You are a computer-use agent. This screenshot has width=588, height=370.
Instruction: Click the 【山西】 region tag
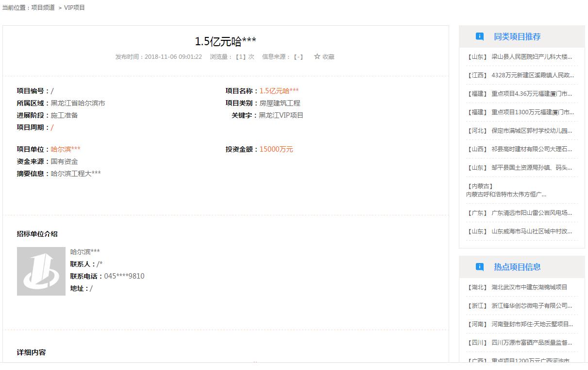pos(477,149)
